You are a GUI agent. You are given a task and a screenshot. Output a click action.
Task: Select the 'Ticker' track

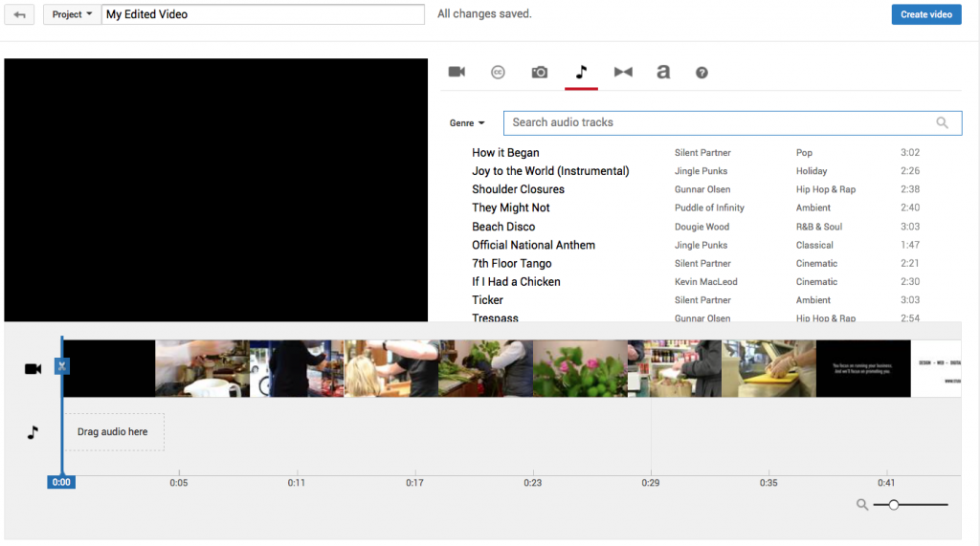pyautogui.click(x=487, y=300)
